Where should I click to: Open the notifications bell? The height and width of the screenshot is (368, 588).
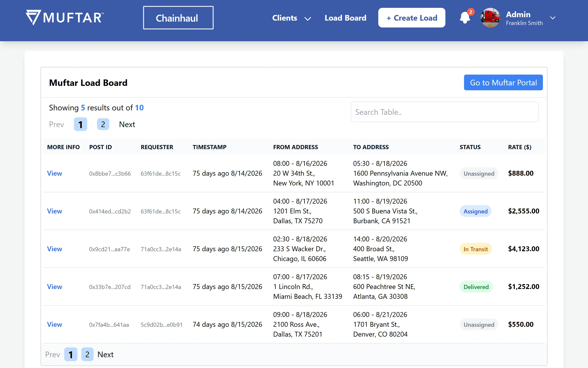click(465, 18)
